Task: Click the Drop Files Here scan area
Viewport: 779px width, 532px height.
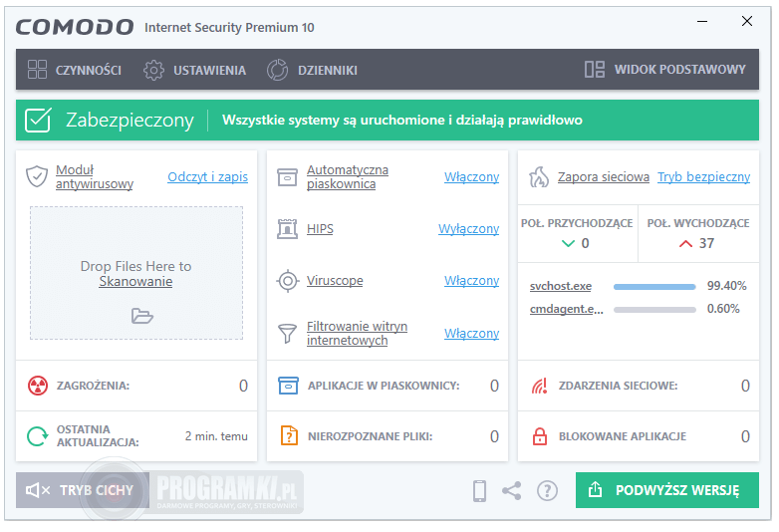Action: (x=136, y=273)
